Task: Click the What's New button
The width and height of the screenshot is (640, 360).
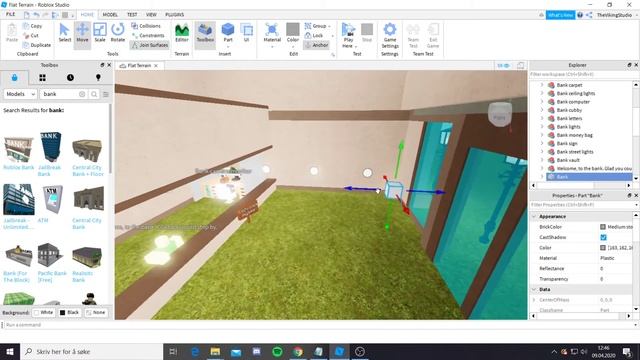Action: tap(560, 15)
